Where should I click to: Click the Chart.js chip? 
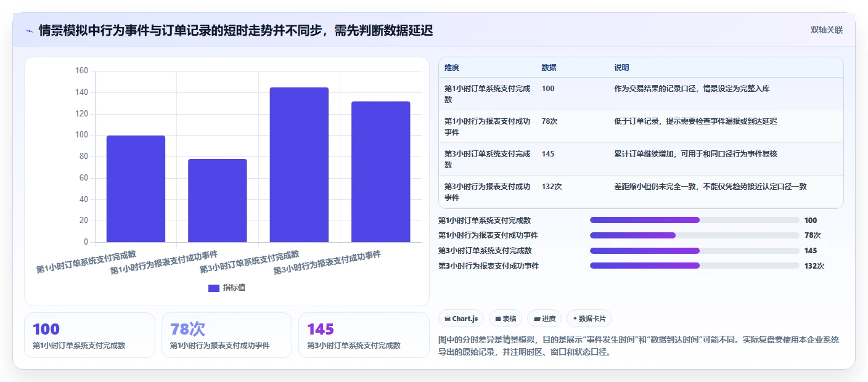pyautogui.click(x=461, y=319)
